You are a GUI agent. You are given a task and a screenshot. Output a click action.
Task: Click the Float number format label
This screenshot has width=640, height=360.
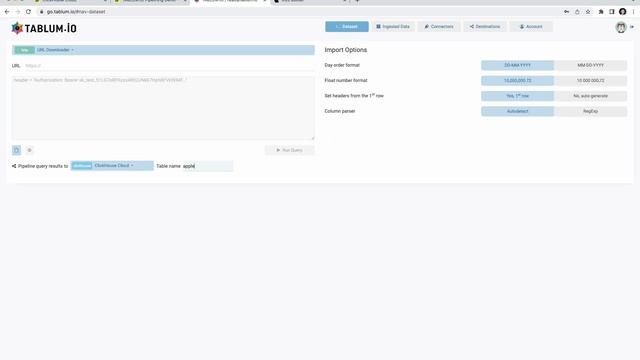pyautogui.click(x=346, y=80)
